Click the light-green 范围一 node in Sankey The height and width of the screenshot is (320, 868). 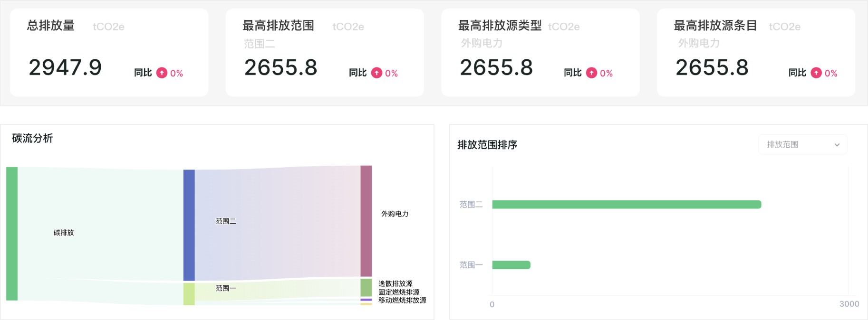[x=189, y=294]
